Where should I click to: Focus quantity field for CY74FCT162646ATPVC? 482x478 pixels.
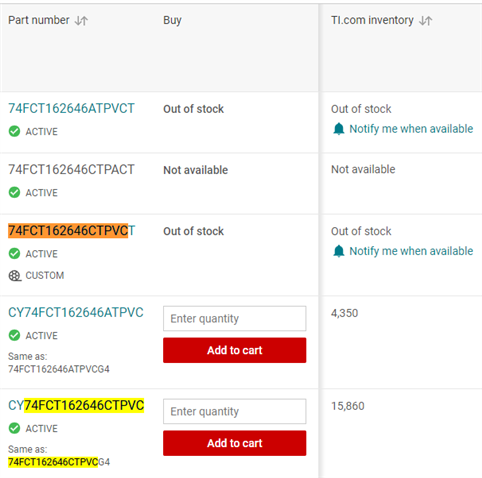click(x=235, y=318)
